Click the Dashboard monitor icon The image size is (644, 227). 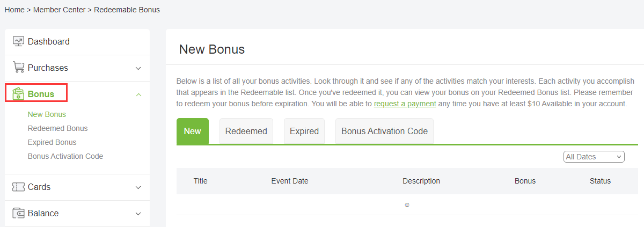(x=19, y=41)
